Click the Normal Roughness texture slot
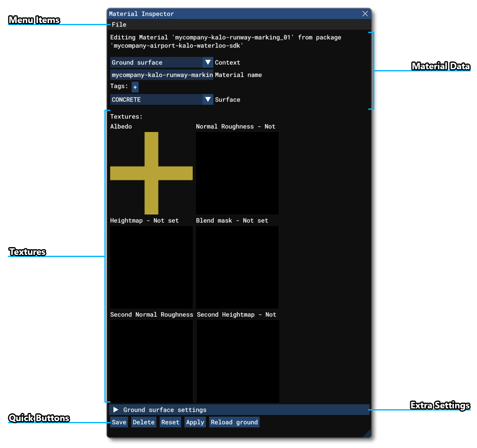The image size is (477, 448). tap(237, 173)
